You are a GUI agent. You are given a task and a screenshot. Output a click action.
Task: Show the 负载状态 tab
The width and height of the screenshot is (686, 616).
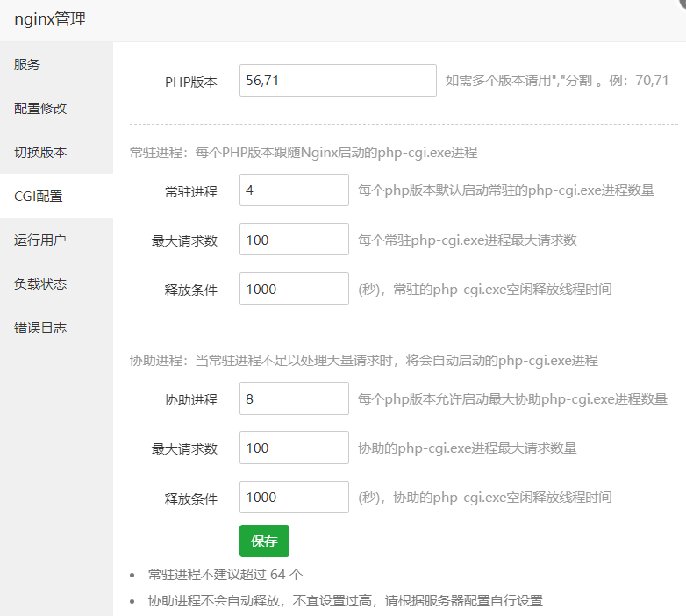pyautogui.click(x=56, y=283)
